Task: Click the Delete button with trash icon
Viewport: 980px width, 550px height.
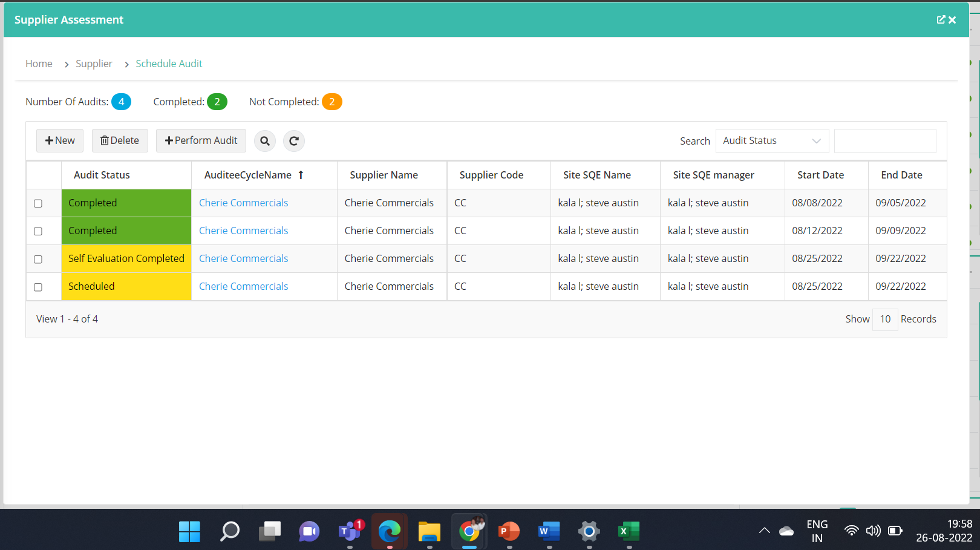Action: 120,140
